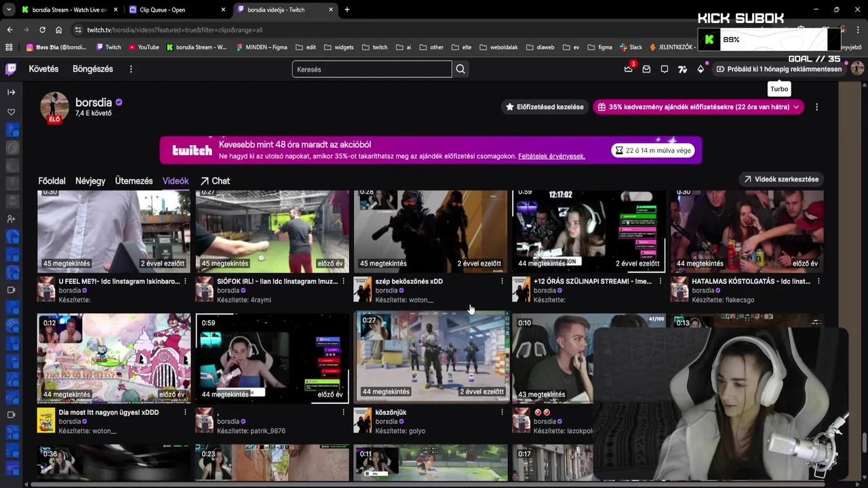Image resolution: width=868 pixels, height=488 pixels.
Task: Click the Bits diamond icon
Action: [x=701, y=69]
